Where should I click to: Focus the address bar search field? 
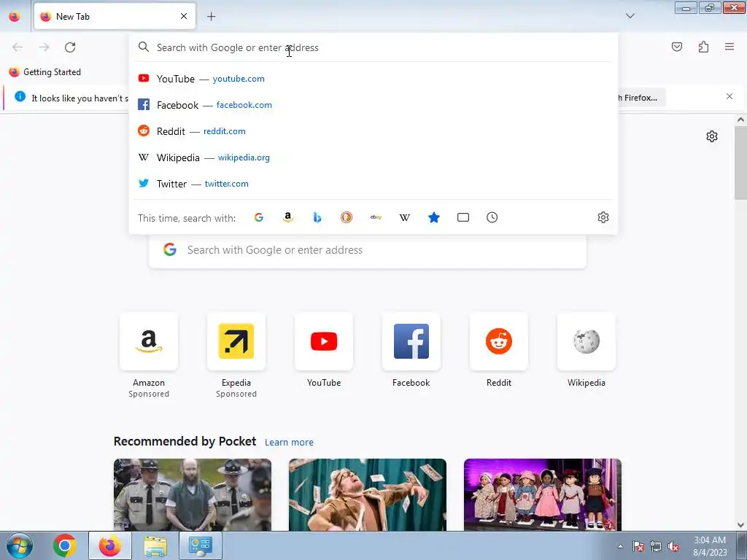(x=373, y=47)
